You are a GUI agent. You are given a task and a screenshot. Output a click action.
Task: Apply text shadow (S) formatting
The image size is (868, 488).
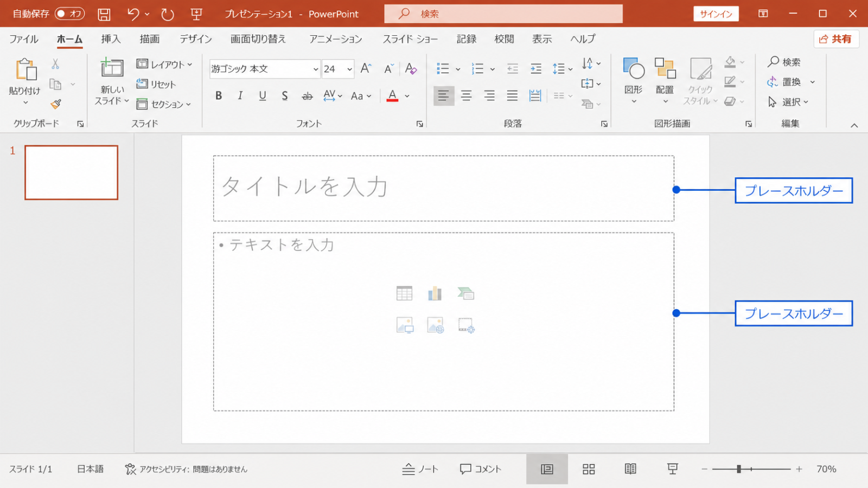coord(285,96)
